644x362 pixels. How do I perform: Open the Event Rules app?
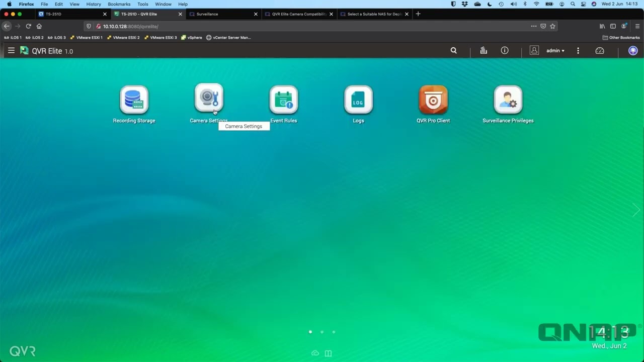point(284,100)
